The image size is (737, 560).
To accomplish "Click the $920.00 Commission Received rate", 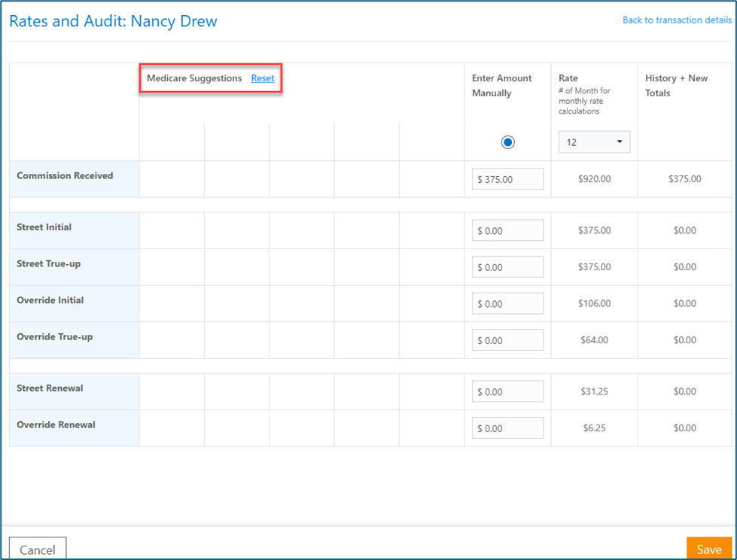I will (x=594, y=179).
